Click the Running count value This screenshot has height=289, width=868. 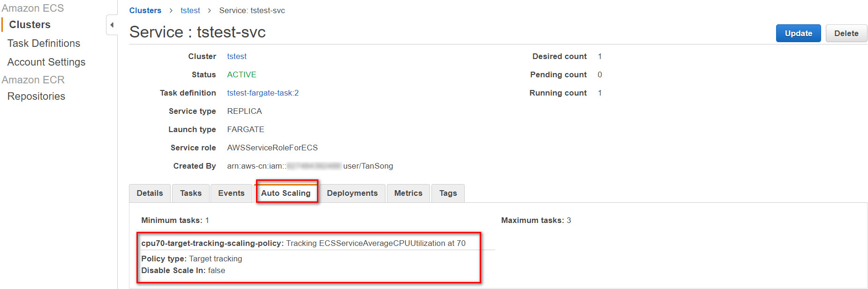tap(600, 93)
